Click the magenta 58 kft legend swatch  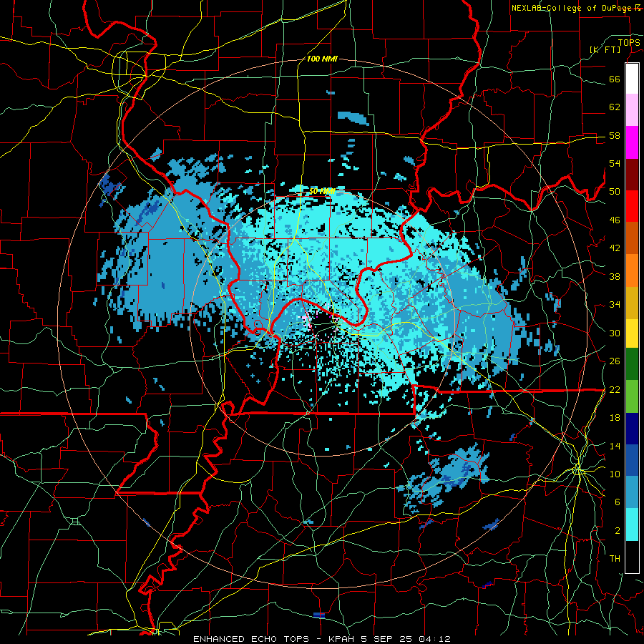pyautogui.click(x=632, y=142)
